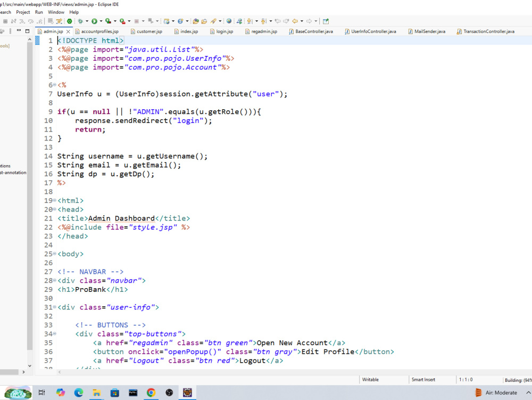Click the Next Annotation icon
This screenshot has width=532, height=400.
click(x=250, y=21)
